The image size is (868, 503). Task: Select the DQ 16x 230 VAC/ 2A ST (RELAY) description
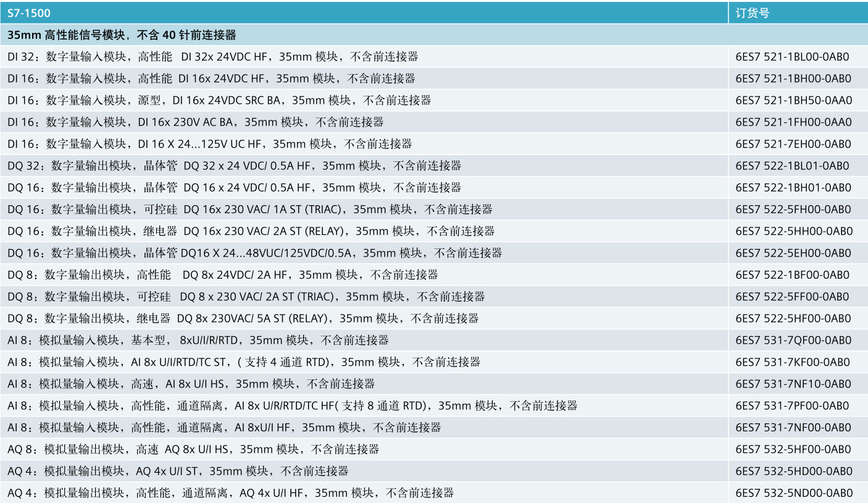coord(251,231)
